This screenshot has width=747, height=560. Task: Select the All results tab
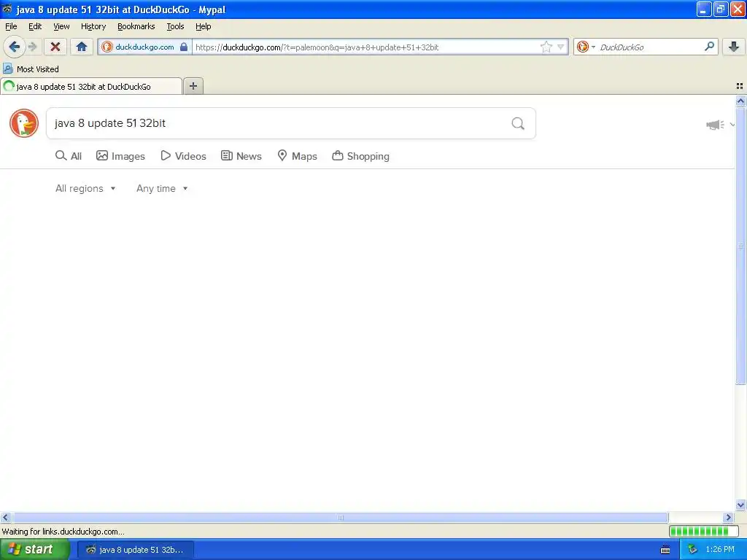(x=69, y=156)
